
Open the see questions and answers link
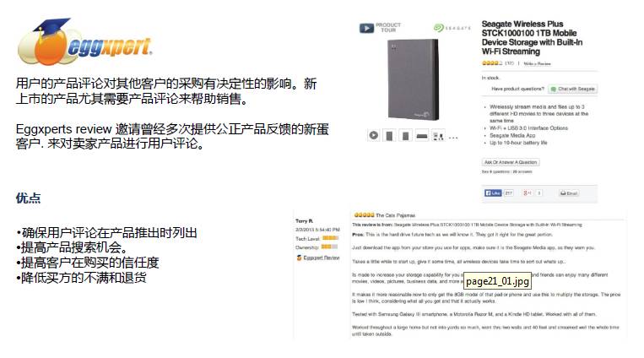click(x=506, y=171)
